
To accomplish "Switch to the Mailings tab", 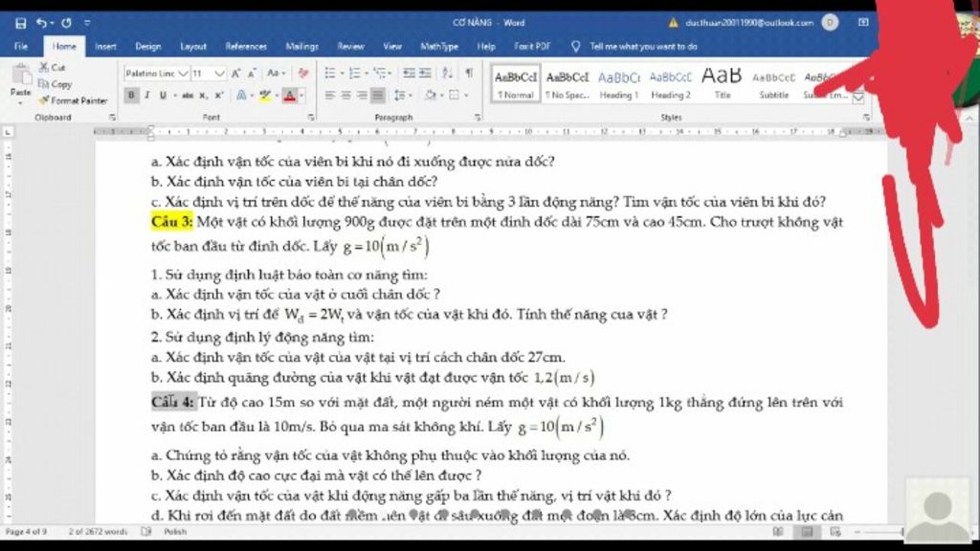I will pos(301,46).
